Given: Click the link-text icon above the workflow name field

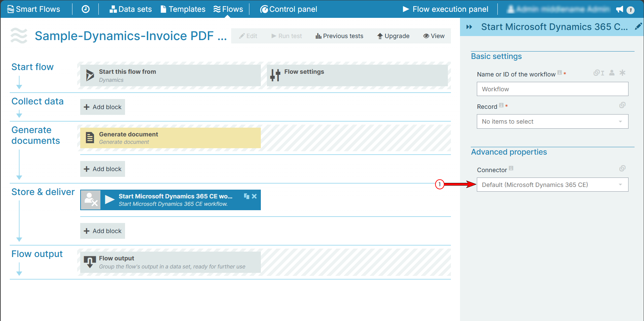Looking at the screenshot, I should click(599, 73).
